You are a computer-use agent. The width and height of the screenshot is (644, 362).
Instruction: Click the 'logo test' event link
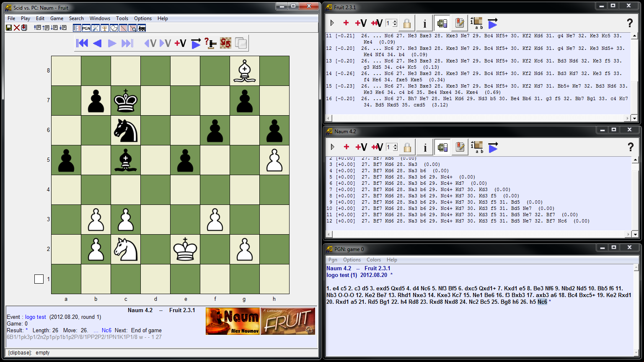[x=36, y=317]
